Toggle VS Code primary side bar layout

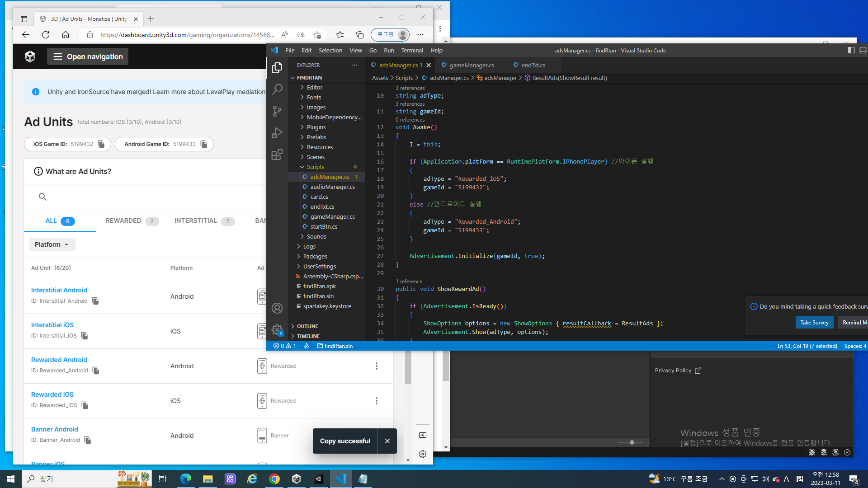pyautogui.click(x=851, y=50)
